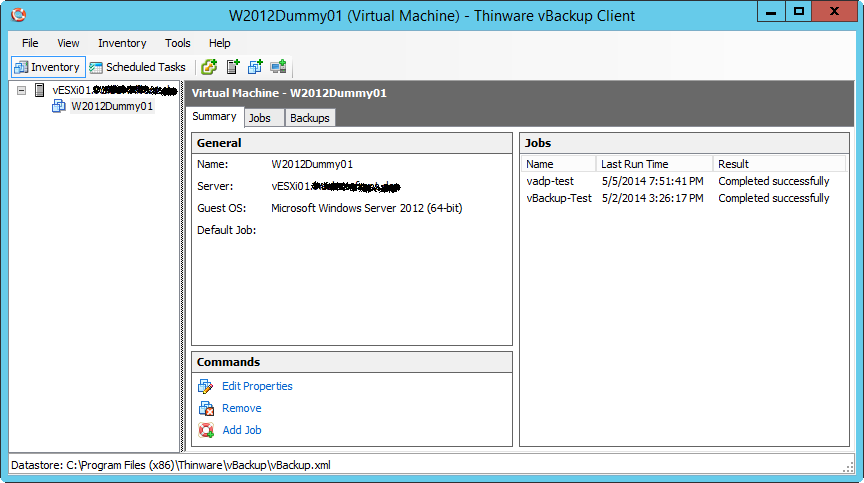Screen dimensions: 864x483
Task: Maximize the vBackup Client window
Action: click(x=798, y=11)
